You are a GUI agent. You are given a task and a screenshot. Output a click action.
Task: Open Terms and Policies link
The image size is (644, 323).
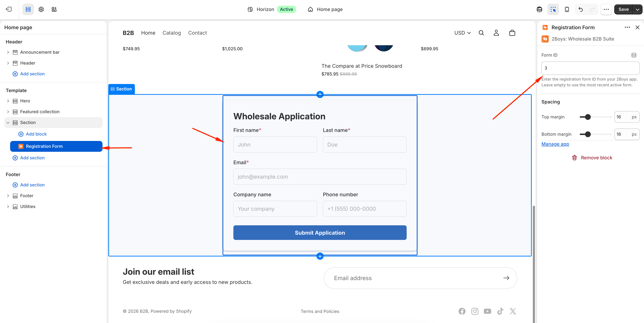(x=320, y=311)
